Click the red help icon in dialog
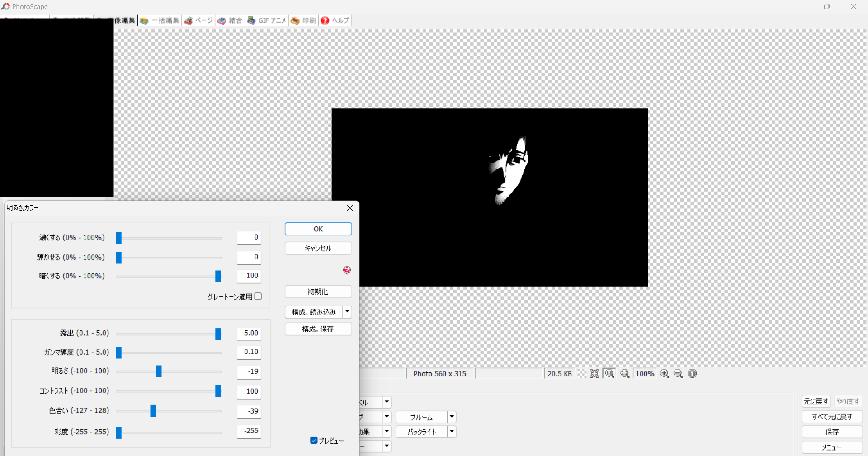Screen dimensions: 868x456 click(347, 270)
